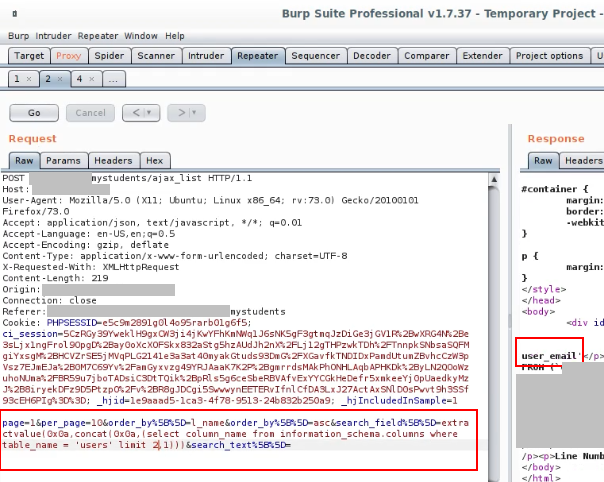Go forward to next request in history
This screenshot has height=482, width=604.
click(182, 113)
